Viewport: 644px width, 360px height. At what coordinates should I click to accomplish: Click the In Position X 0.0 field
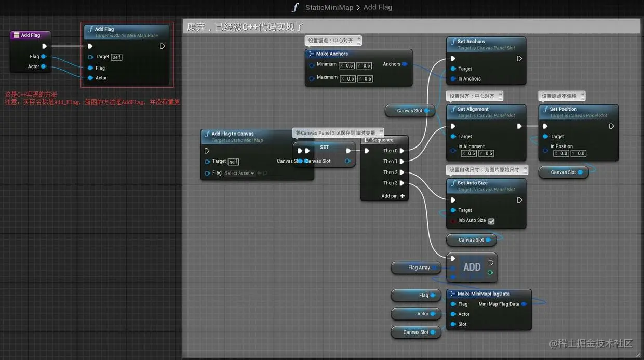tap(561, 153)
